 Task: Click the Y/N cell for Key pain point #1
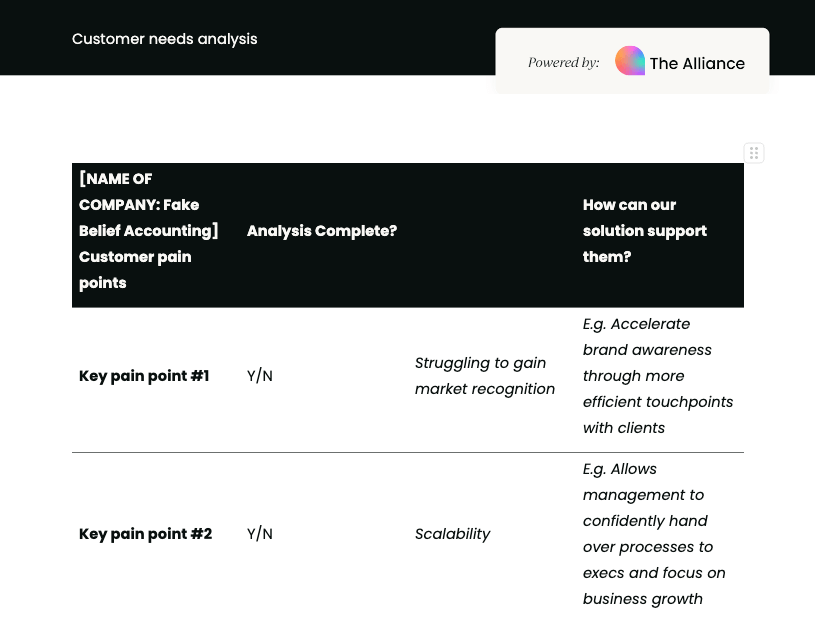(x=259, y=376)
